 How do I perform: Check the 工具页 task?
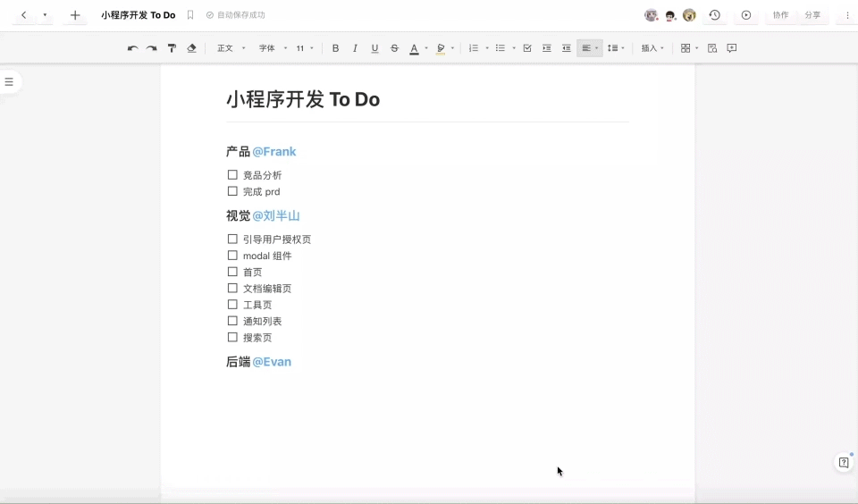[x=232, y=304]
